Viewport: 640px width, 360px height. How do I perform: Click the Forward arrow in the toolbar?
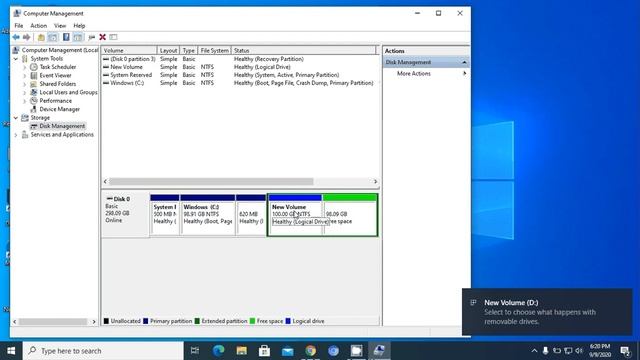pos(27,37)
